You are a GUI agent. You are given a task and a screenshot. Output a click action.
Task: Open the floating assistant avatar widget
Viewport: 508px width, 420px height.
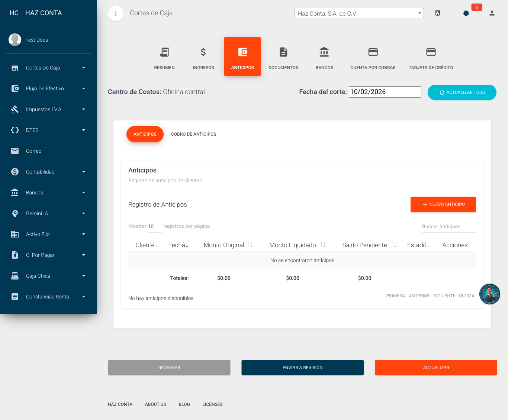coord(489,294)
